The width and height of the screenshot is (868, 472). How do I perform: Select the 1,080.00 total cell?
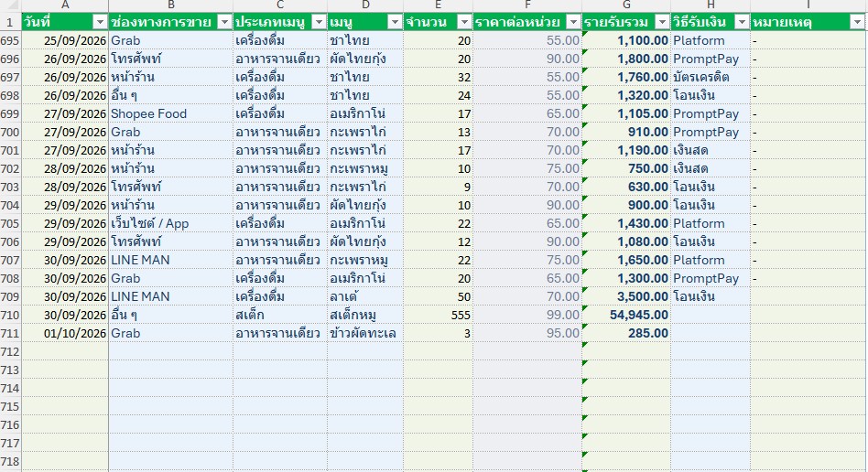click(626, 241)
